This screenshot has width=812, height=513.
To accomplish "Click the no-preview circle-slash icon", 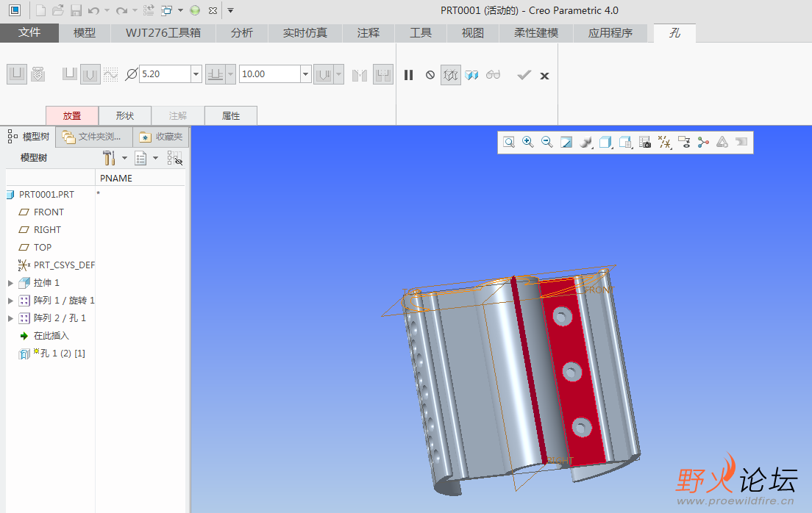I will tap(430, 75).
